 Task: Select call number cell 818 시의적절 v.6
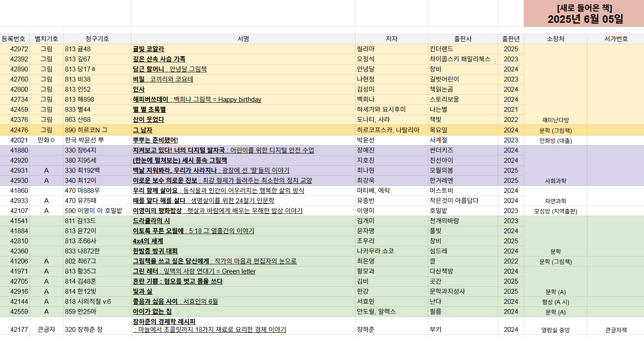coord(97,302)
